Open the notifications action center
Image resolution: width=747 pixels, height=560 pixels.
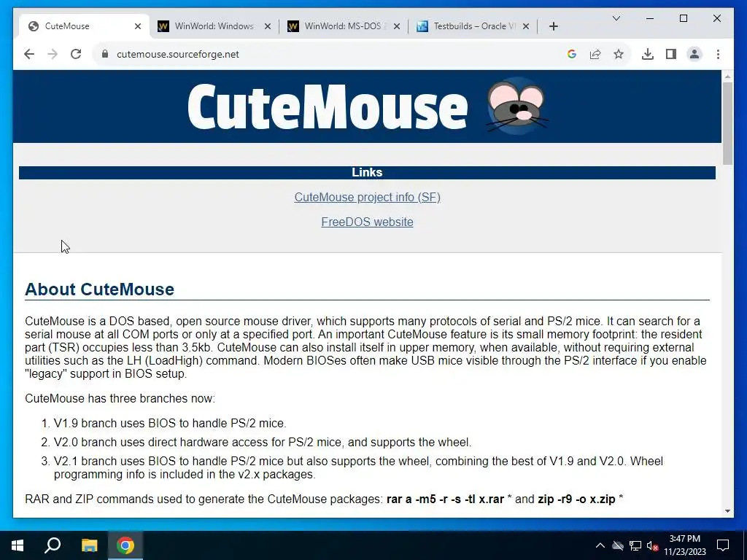(x=723, y=545)
